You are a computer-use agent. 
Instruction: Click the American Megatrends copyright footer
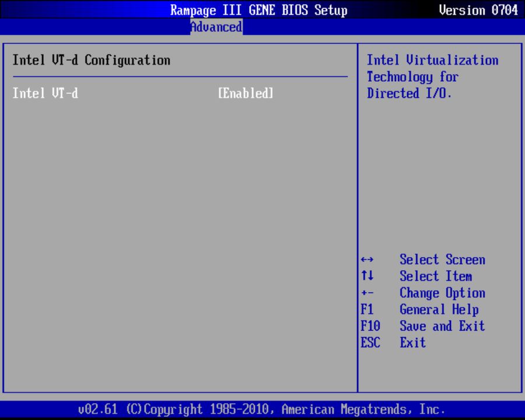click(x=261, y=409)
